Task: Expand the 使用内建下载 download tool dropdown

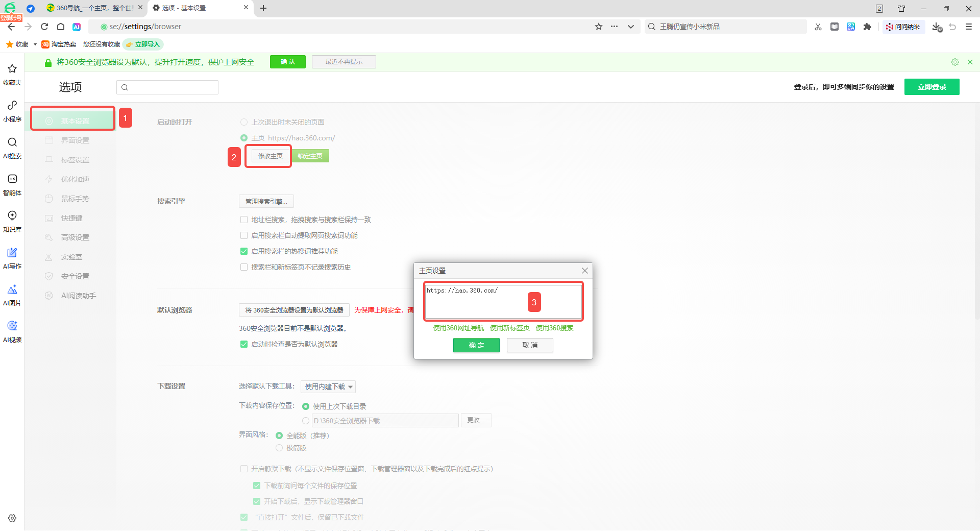Action: pyautogui.click(x=328, y=387)
